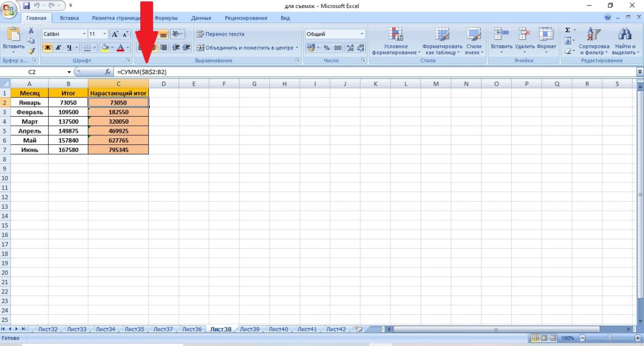Expand Форматировать как таблицу gallery
The width and height of the screenshot is (644, 346).
pyautogui.click(x=442, y=41)
